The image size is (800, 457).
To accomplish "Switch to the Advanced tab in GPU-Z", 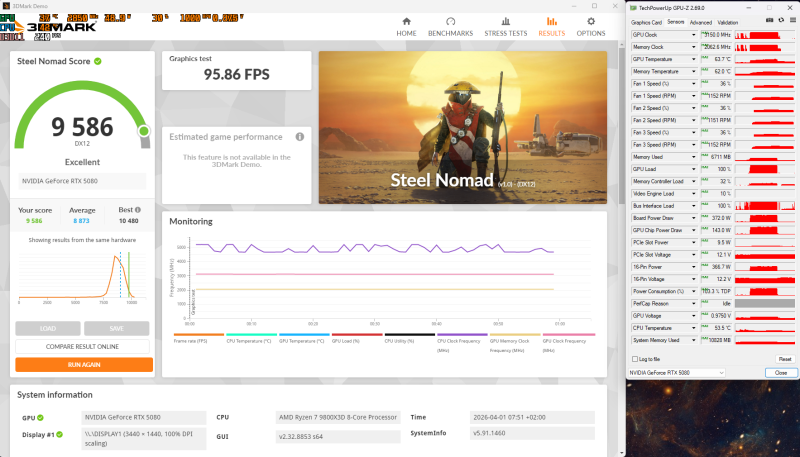I will (x=701, y=22).
